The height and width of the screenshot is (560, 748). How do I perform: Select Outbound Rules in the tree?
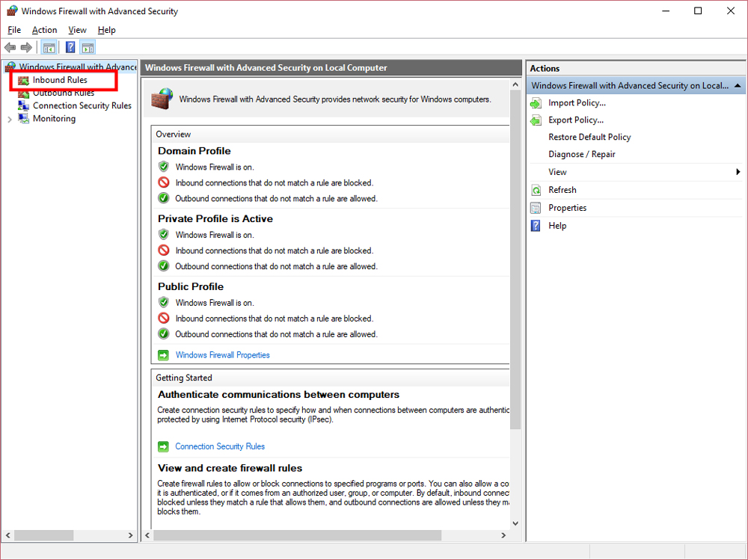64,93
